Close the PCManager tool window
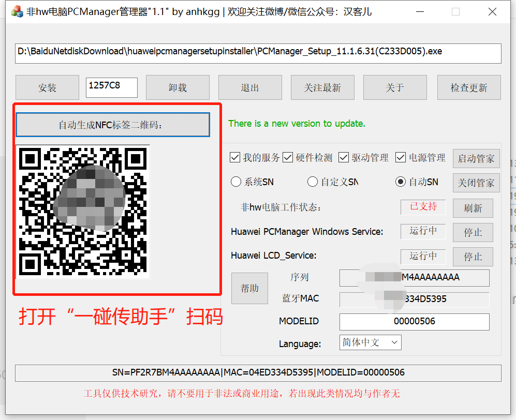Viewport: 516px width, 420px height. click(492, 12)
